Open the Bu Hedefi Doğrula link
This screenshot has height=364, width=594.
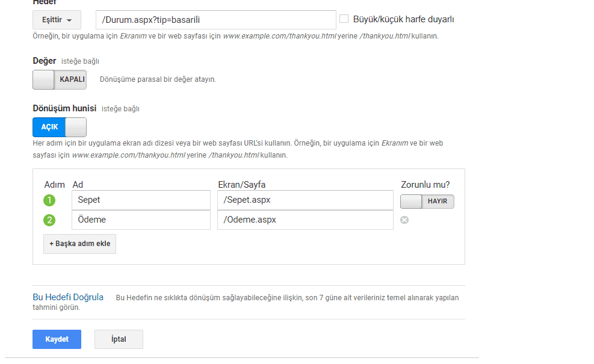click(68, 297)
